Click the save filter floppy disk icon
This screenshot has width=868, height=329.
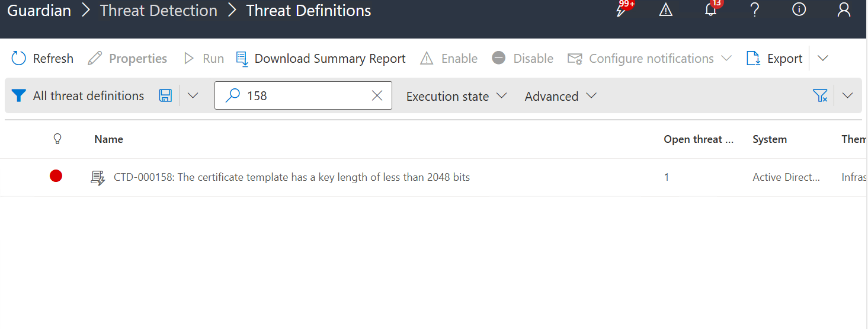tap(165, 95)
